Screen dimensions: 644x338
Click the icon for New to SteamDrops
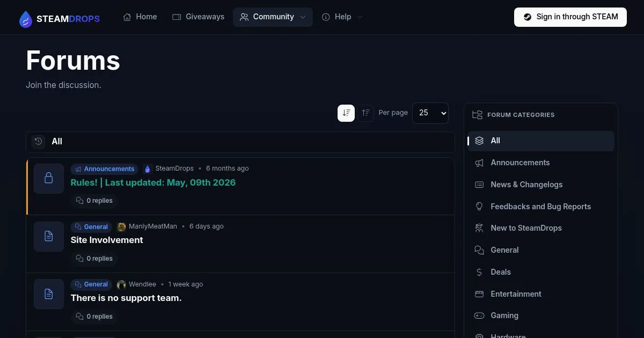(479, 228)
